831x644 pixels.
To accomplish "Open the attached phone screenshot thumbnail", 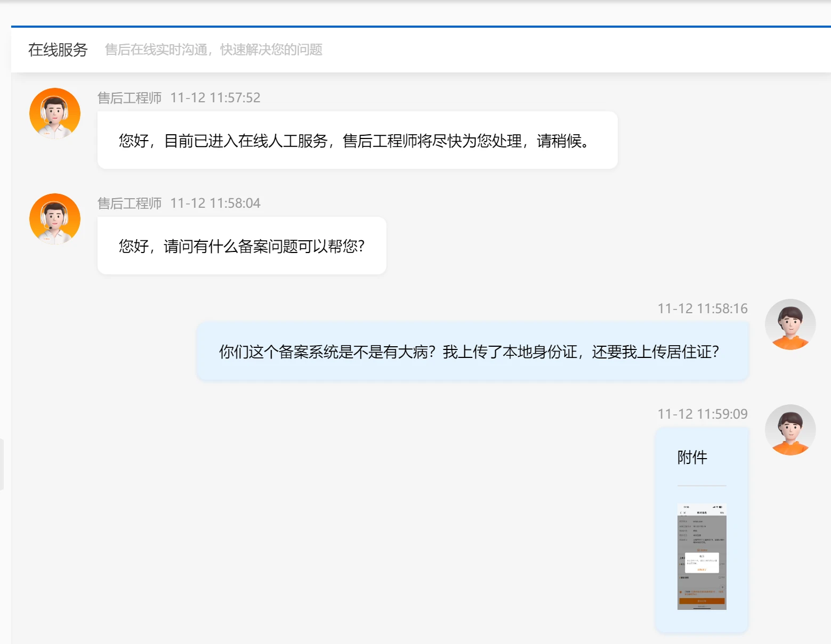I will (701, 556).
